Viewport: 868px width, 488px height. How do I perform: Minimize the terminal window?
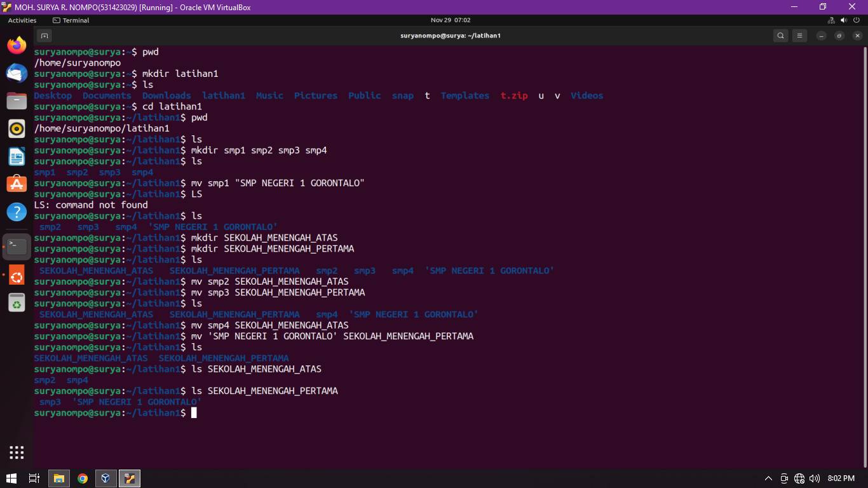point(822,36)
